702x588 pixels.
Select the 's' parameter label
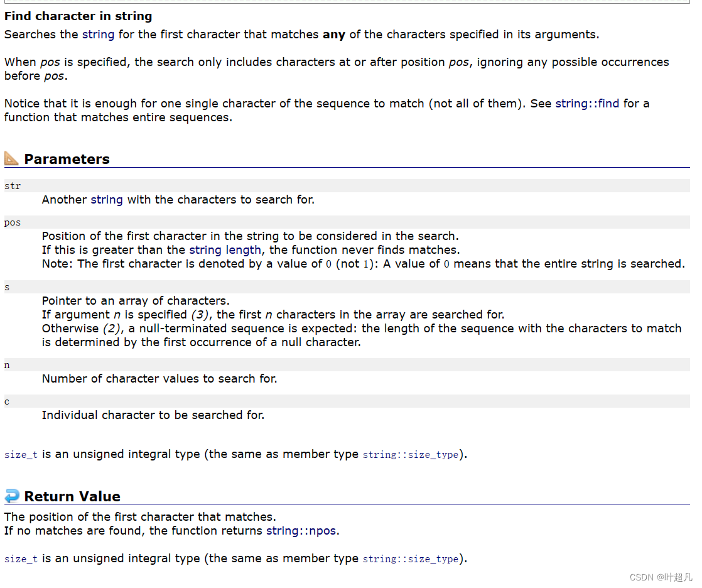tap(7, 287)
